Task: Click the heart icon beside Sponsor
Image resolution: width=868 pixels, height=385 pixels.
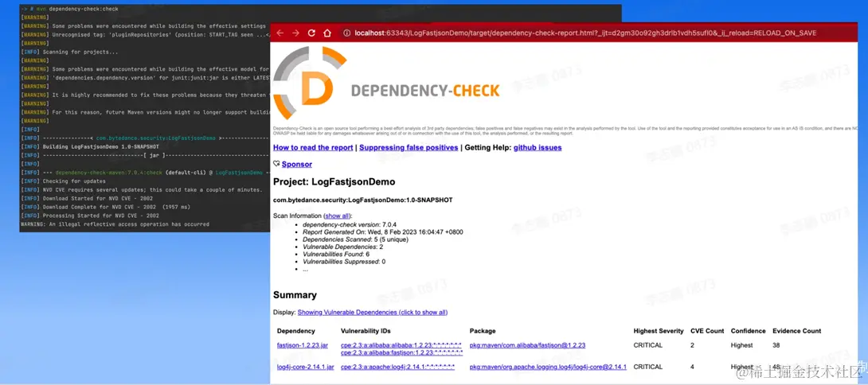Action: point(277,165)
